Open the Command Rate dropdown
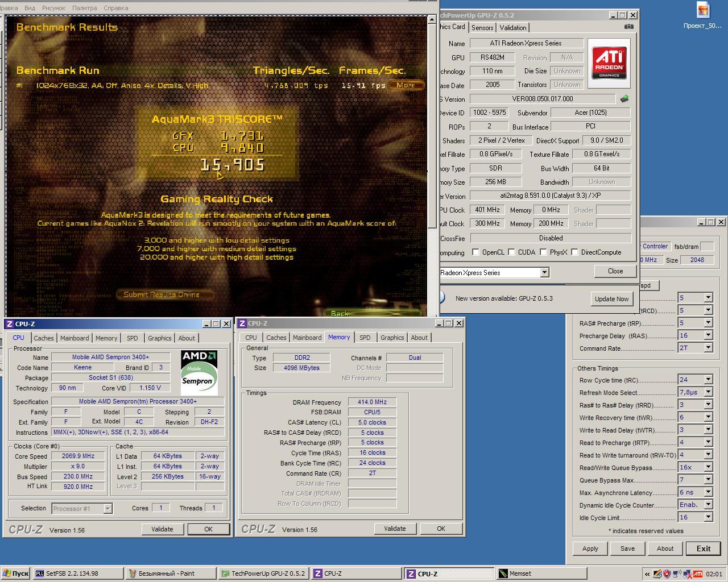 coord(708,348)
